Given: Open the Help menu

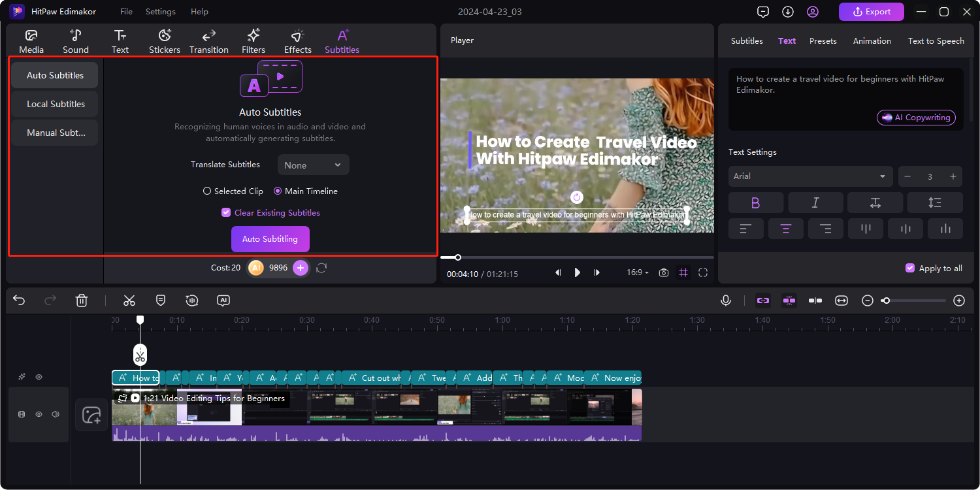Looking at the screenshot, I should [199, 12].
